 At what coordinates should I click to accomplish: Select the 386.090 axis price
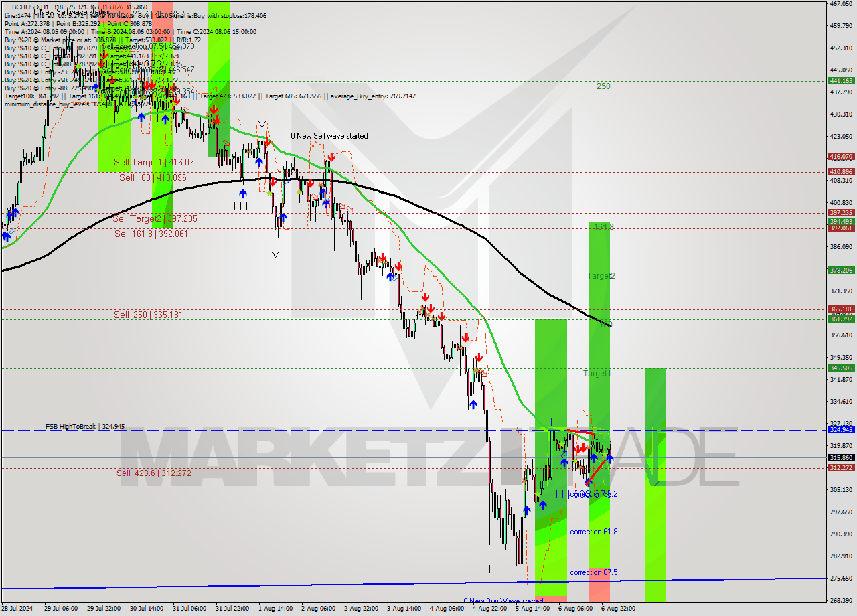pos(841,247)
